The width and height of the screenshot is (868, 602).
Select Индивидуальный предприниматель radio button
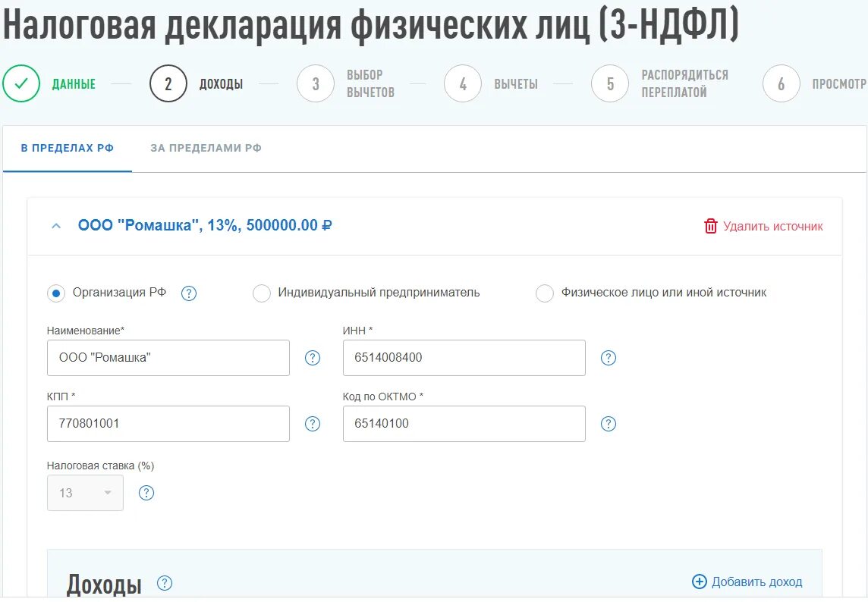pyautogui.click(x=261, y=293)
